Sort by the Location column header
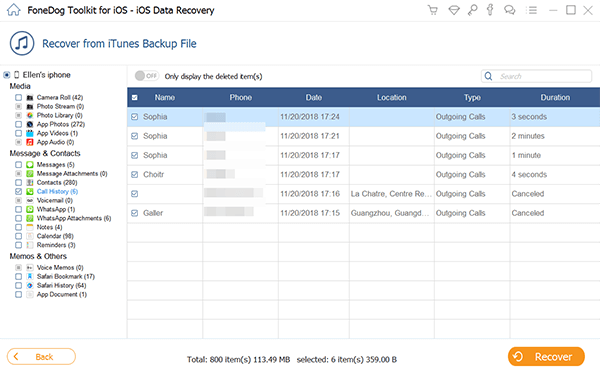The width and height of the screenshot is (600, 375). (391, 98)
